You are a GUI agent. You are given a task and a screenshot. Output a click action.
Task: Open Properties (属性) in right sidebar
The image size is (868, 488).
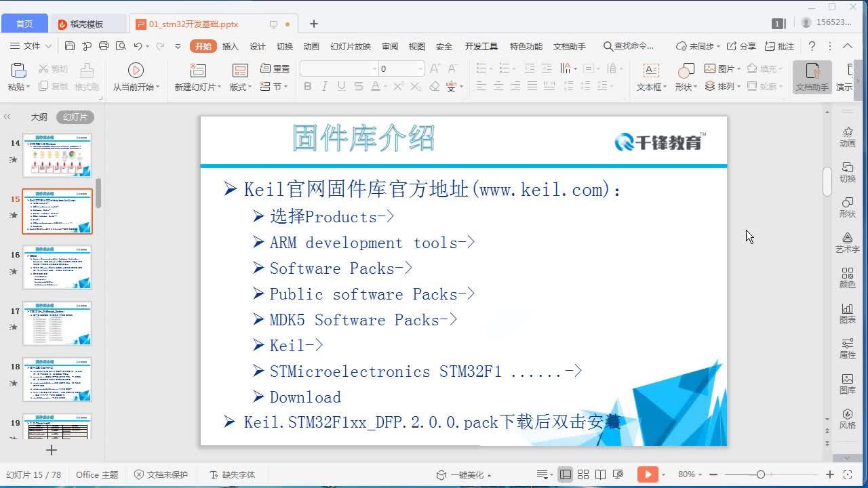[848, 348]
